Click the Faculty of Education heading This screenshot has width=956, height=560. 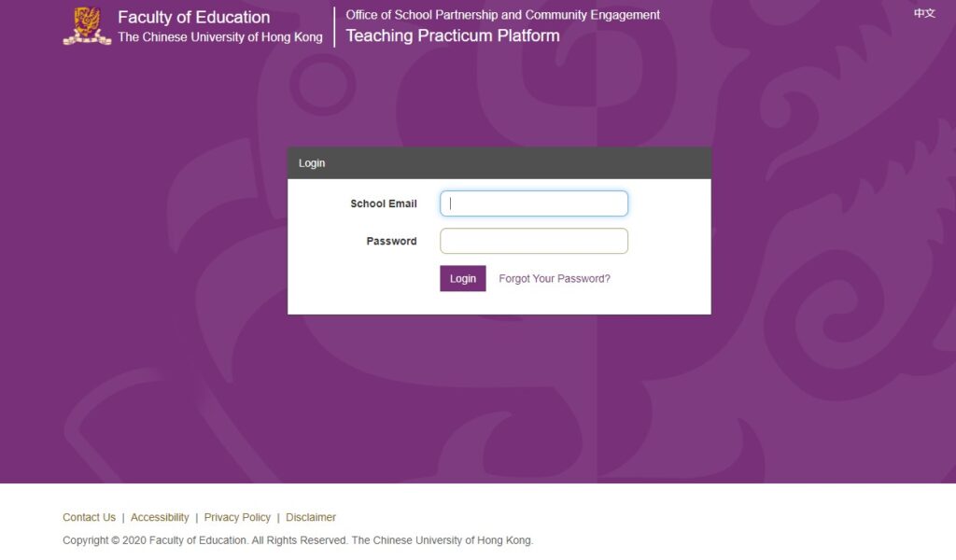pyautogui.click(x=193, y=18)
